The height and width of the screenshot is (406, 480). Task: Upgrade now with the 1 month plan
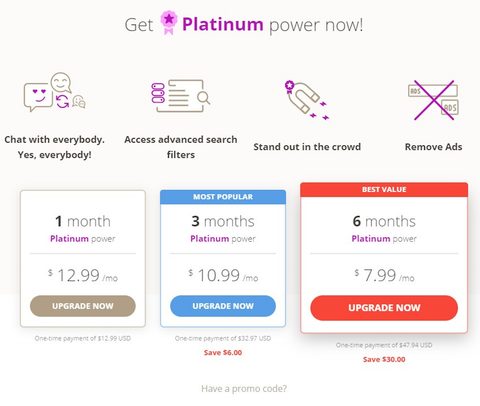point(83,306)
